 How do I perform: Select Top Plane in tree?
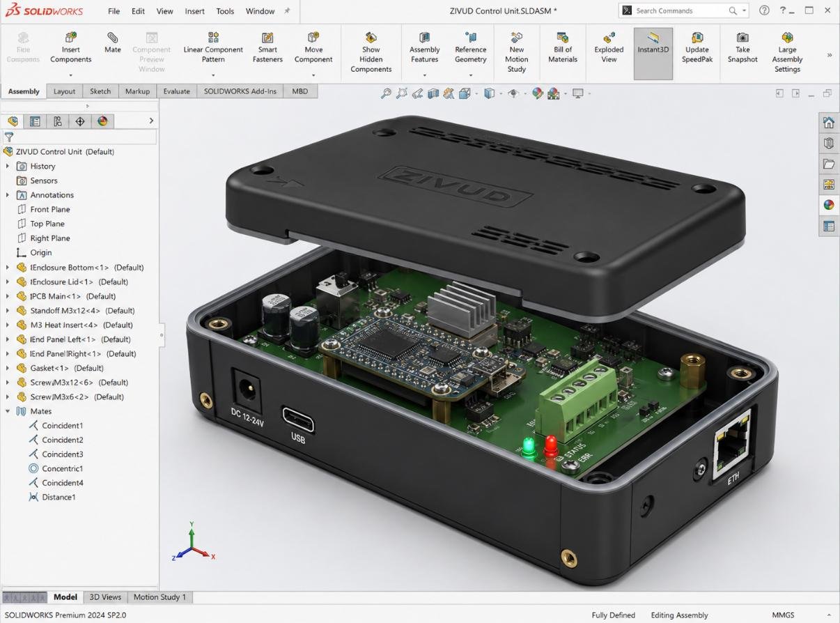(47, 224)
